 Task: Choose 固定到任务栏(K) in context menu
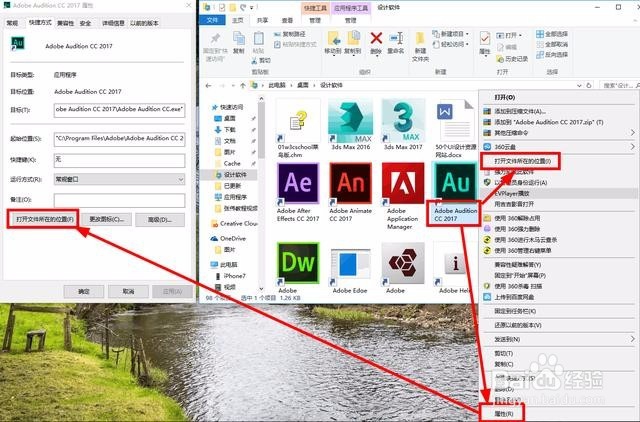click(x=515, y=311)
